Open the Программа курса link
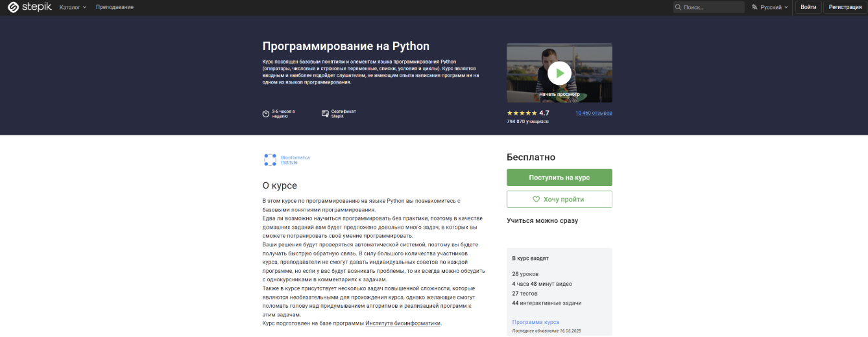 [x=535, y=322]
